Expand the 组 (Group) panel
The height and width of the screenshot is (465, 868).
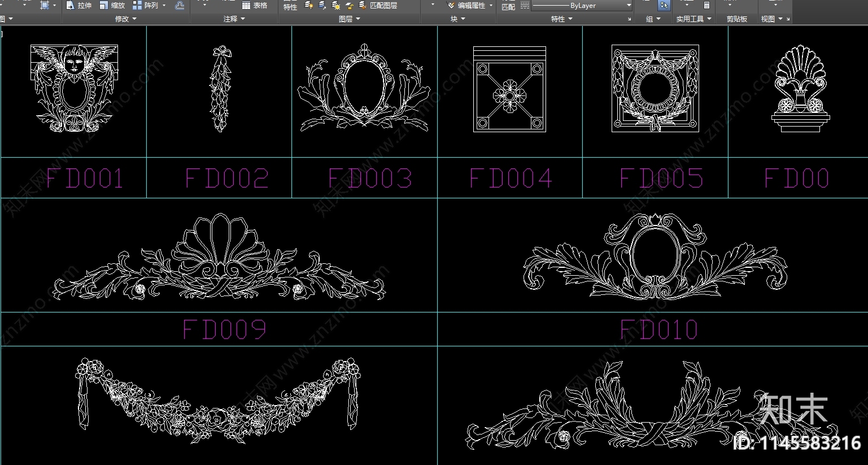pos(653,19)
